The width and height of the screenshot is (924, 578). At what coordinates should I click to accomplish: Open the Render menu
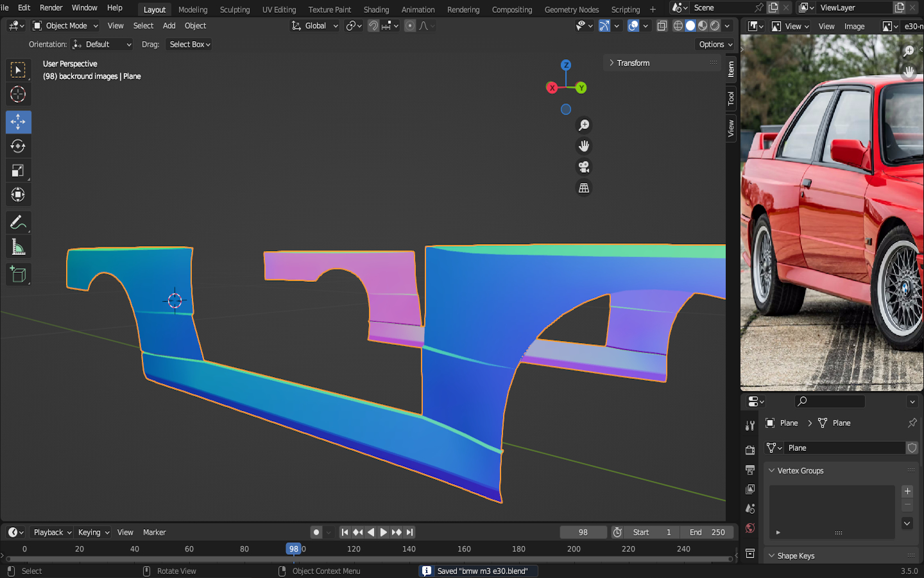51,8
